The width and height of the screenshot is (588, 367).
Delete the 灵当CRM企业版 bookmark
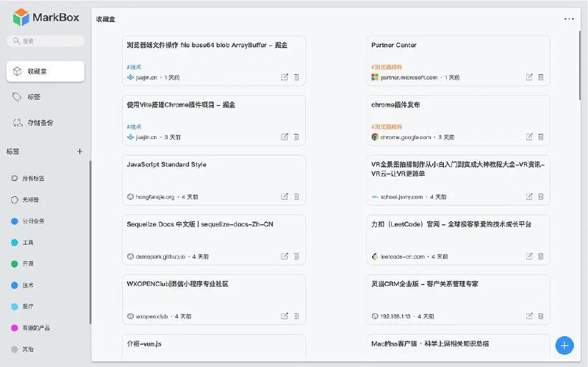pyautogui.click(x=541, y=316)
